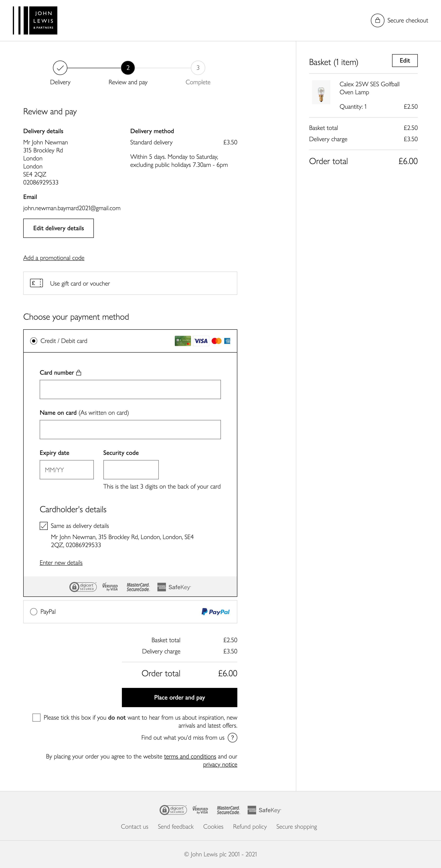Tick the marketing opt-out checkbox
The width and height of the screenshot is (441, 868).
pos(36,717)
